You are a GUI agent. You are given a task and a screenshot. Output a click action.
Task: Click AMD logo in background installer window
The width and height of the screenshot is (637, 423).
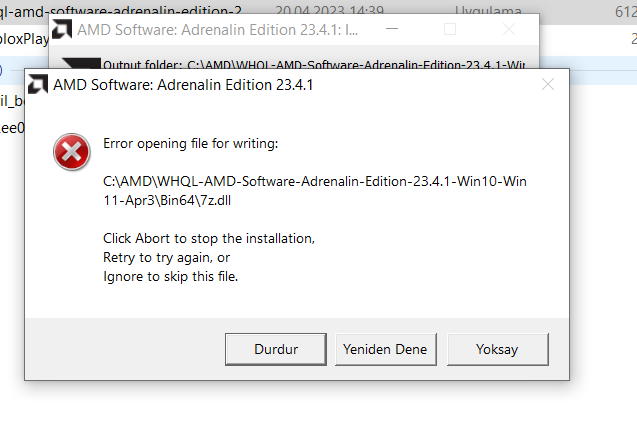(x=61, y=29)
